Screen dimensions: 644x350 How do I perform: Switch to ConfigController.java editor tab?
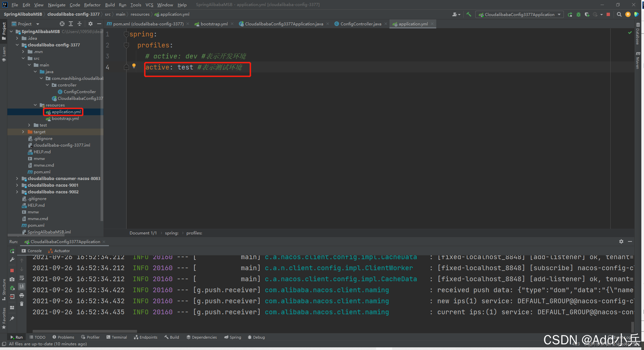[361, 24]
